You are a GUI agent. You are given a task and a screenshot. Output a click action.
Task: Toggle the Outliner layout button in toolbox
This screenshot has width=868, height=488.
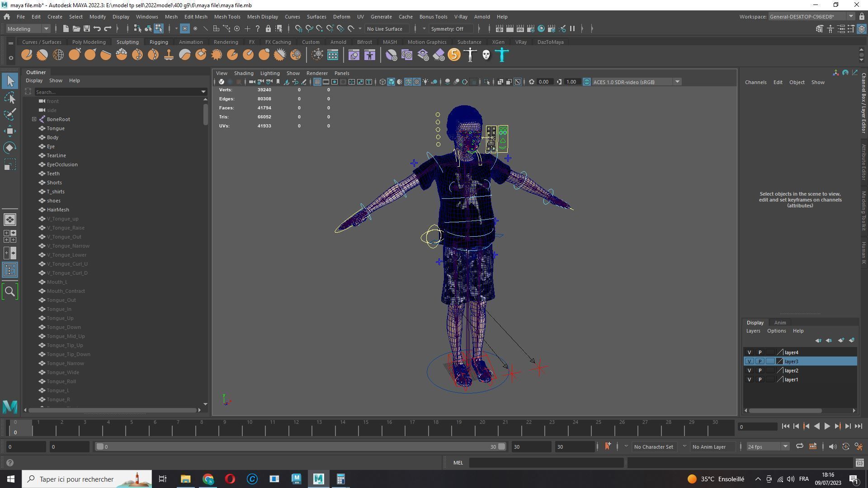9,270
